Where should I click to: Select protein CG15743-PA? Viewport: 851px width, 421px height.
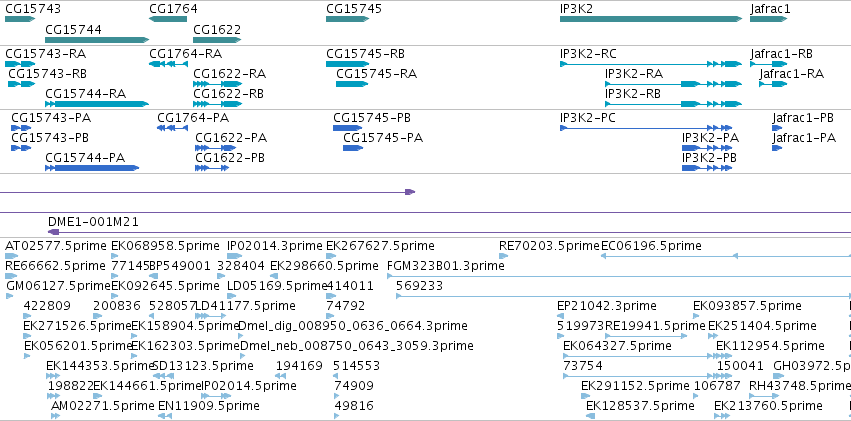point(21,128)
